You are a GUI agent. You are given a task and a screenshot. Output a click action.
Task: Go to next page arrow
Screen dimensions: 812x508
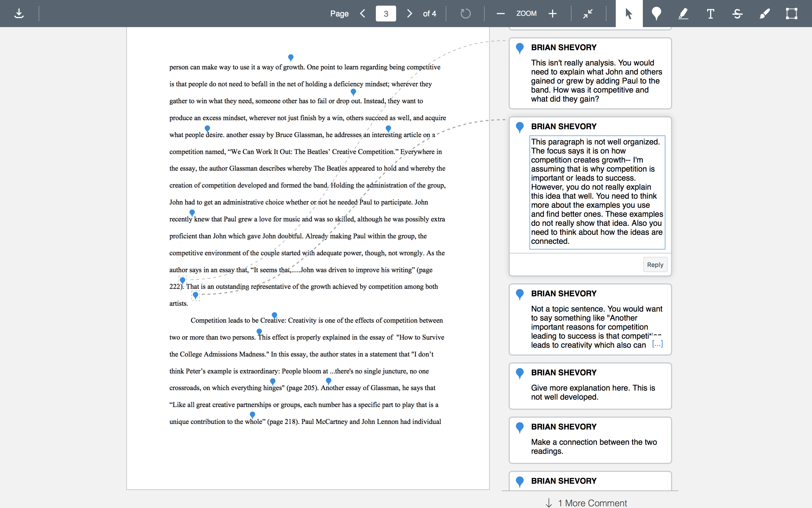point(409,14)
